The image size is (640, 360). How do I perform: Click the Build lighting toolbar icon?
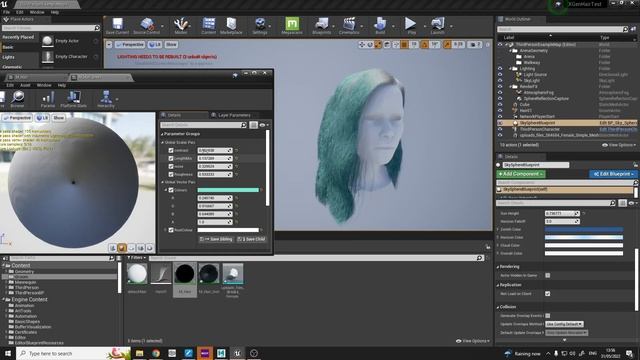pyautogui.click(x=380, y=26)
